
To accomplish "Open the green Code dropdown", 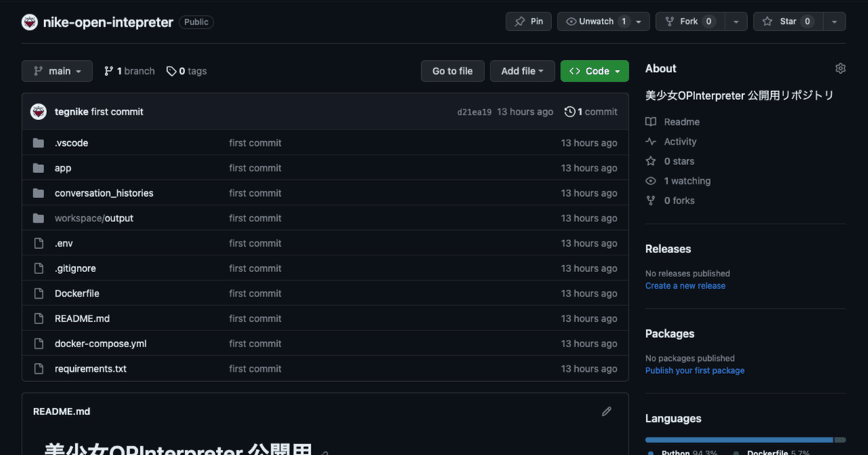I will 595,71.
